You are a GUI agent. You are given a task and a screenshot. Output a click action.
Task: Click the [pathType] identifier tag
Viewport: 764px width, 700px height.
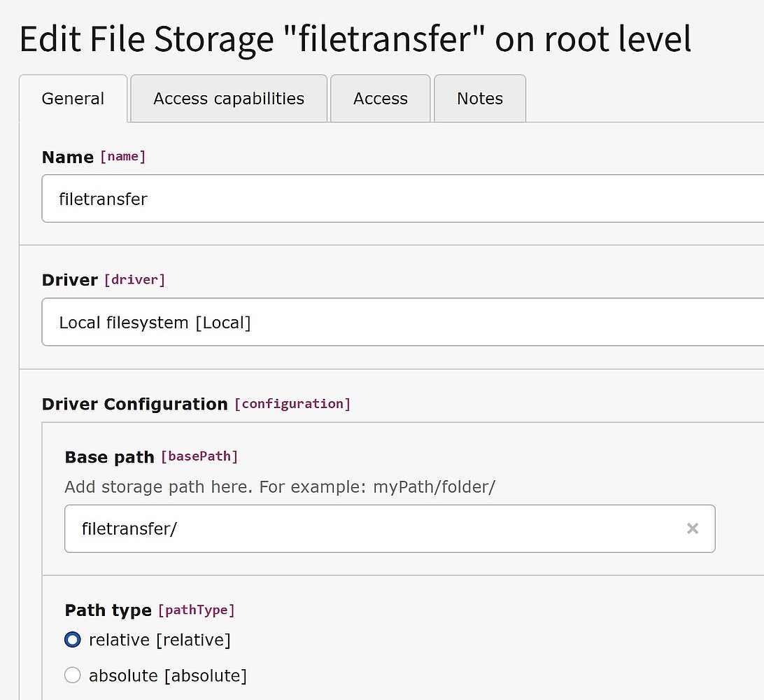(x=197, y=610)
